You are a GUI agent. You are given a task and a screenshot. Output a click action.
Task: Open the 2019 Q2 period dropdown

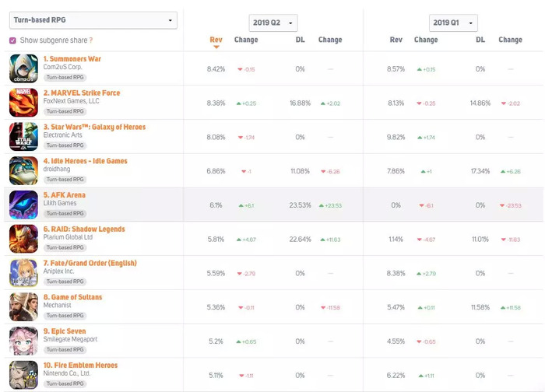pos(273,23)
